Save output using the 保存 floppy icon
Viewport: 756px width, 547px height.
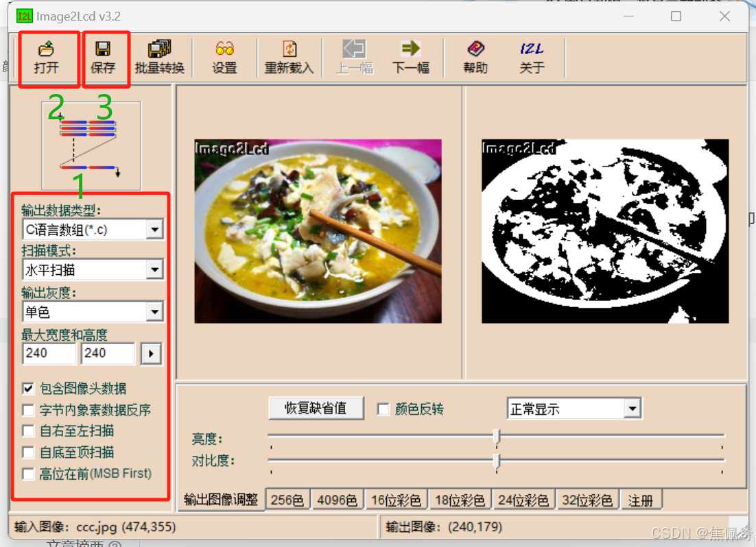(103, 58)
